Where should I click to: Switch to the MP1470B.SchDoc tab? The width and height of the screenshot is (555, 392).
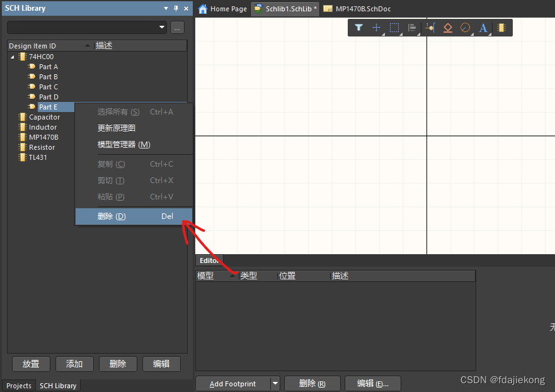tap(357, 9)
